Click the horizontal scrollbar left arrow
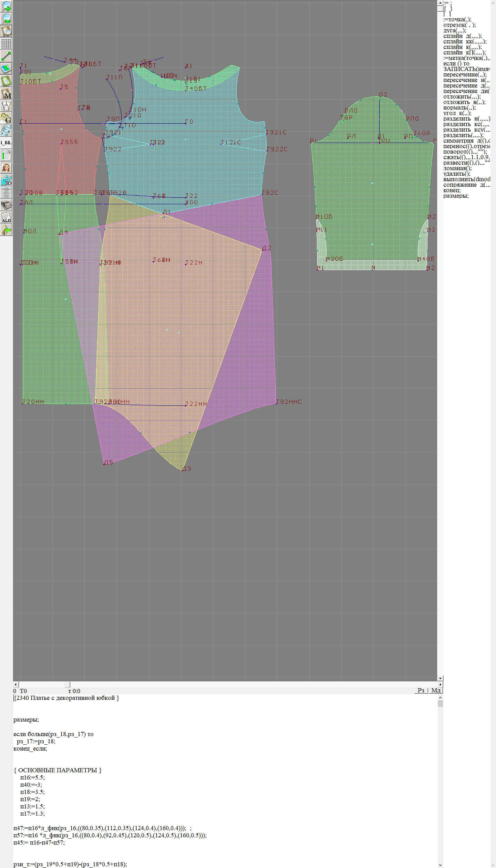Viewport: 496px width, 868px height. pyautogui.click(x=15, y=684)
